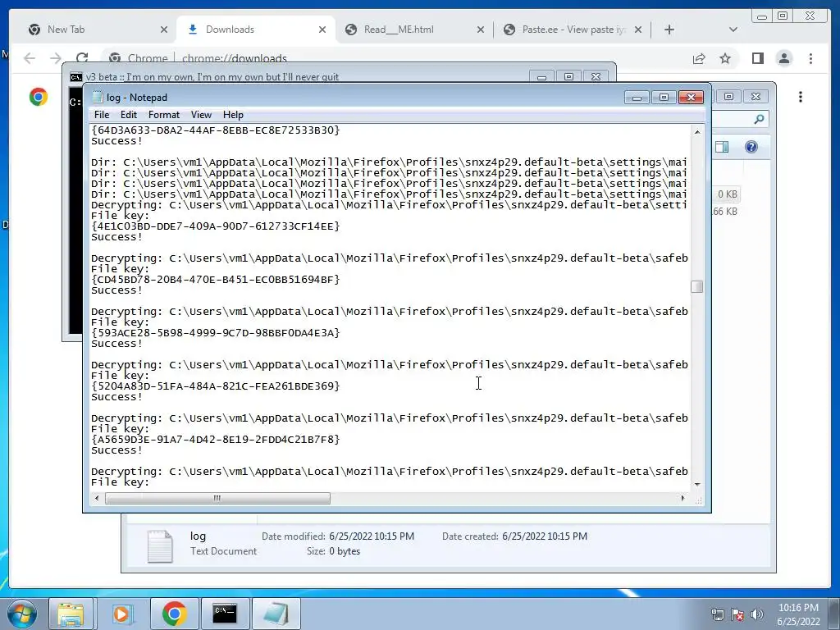The width and height of the screenshot is (840, 630).
Task: Close the v3 beta console window
Action: pyautogui.click(x=596, y=77)
